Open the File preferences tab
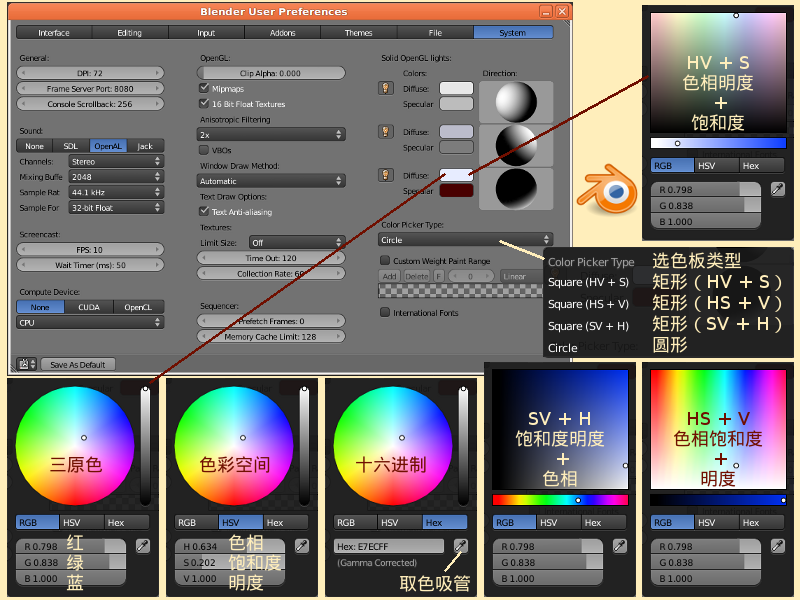This screenshot has height=600, width=800. coord(435,33)
